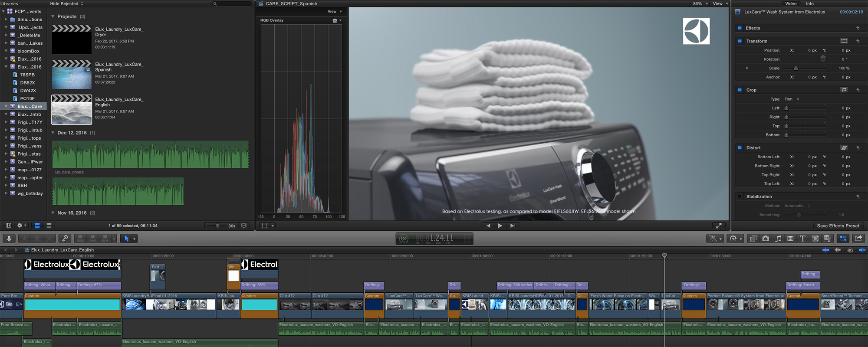Disable the Crop section checkbox

pyautogui.click(x=740, y=90)
